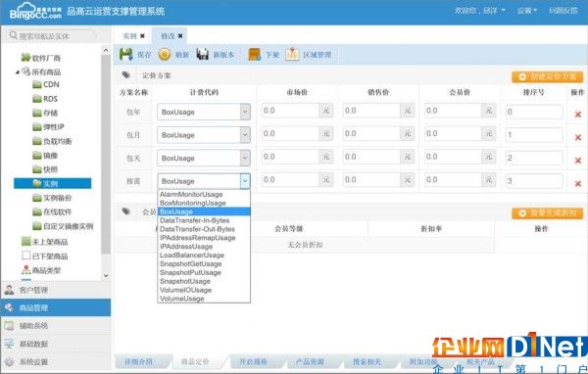Open 计费代码 dropdown for 包天 row
Viewport: 588px width, 374px height.
(245, 159)
